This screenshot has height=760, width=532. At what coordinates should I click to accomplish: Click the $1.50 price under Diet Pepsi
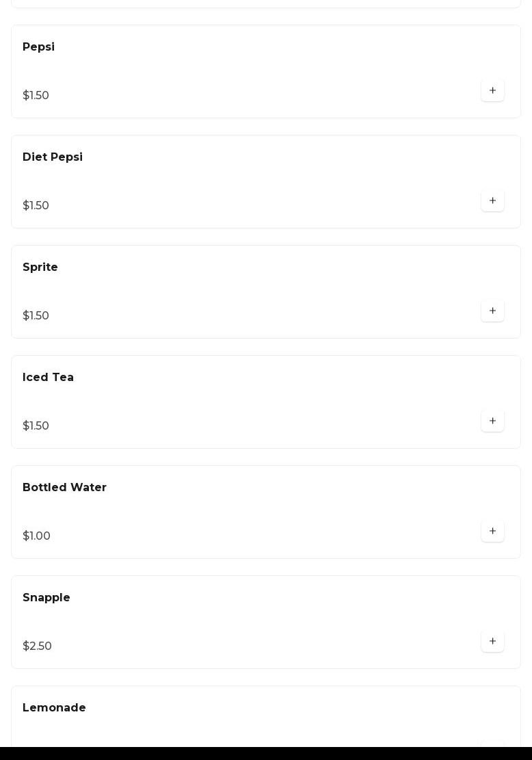point(36,205)
